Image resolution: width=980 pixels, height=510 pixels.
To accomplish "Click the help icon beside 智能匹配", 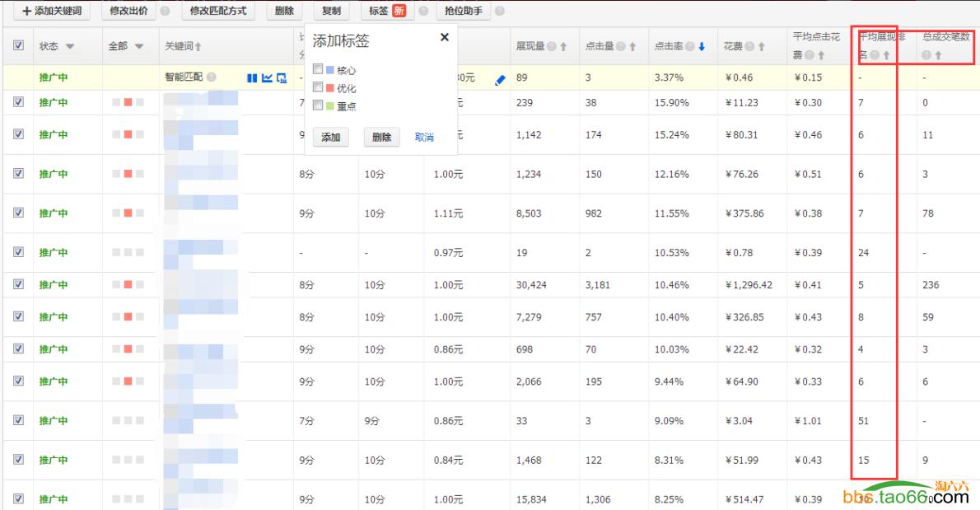I will click(x=212, y=76).
